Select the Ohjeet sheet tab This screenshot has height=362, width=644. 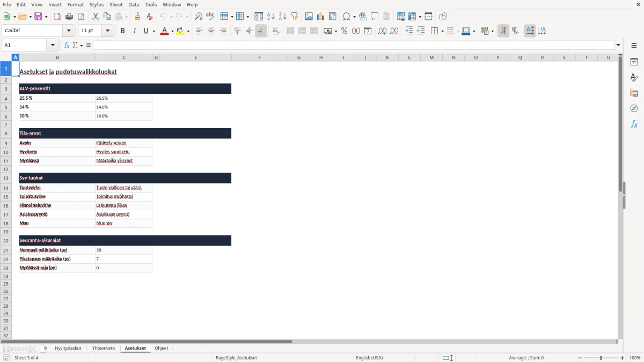point(162,348)
